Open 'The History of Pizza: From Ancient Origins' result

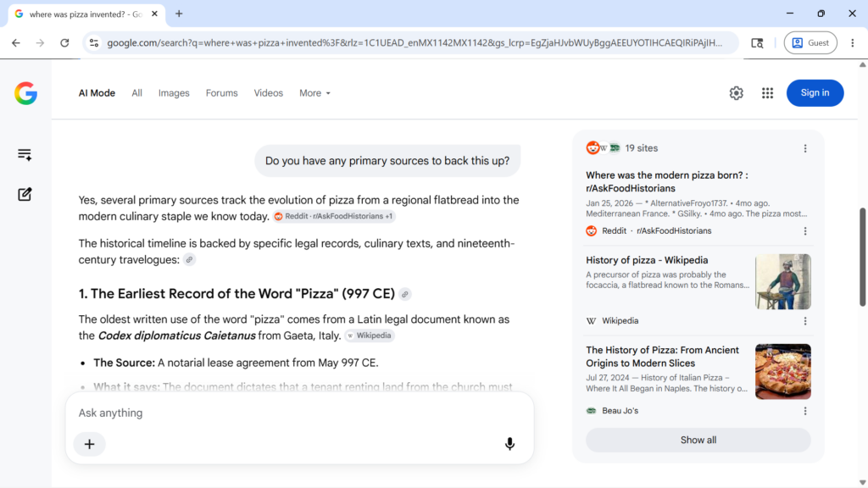(x=662, y=357)
